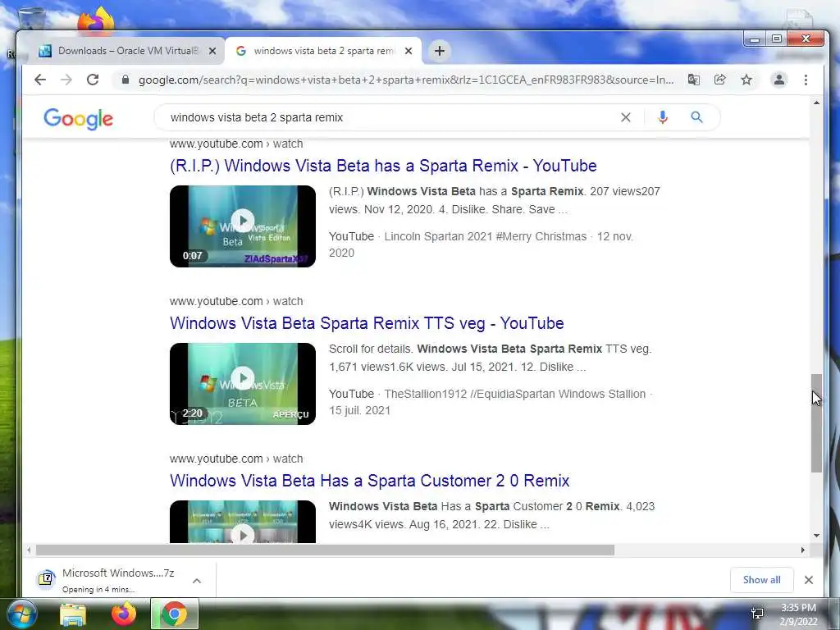Open the Windows Start menu orb
840x630 pixels.
coord(22,614)
